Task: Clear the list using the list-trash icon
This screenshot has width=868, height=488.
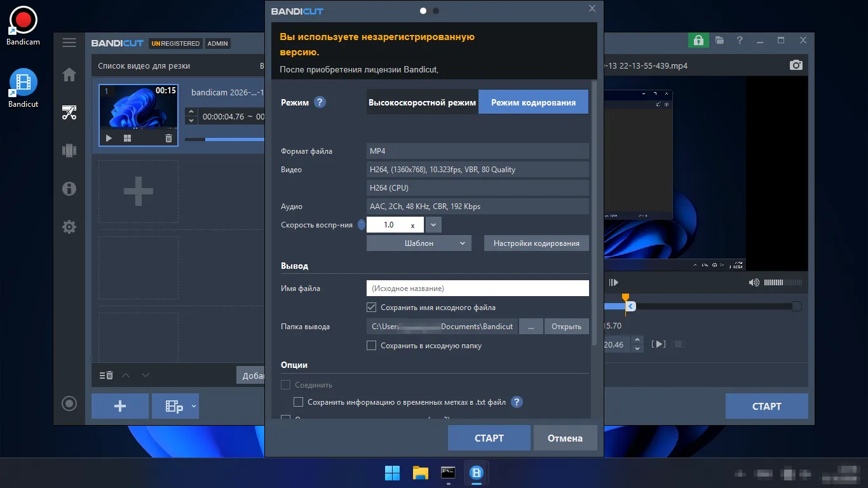Action: pyautogui.click(x=106, y=376)
